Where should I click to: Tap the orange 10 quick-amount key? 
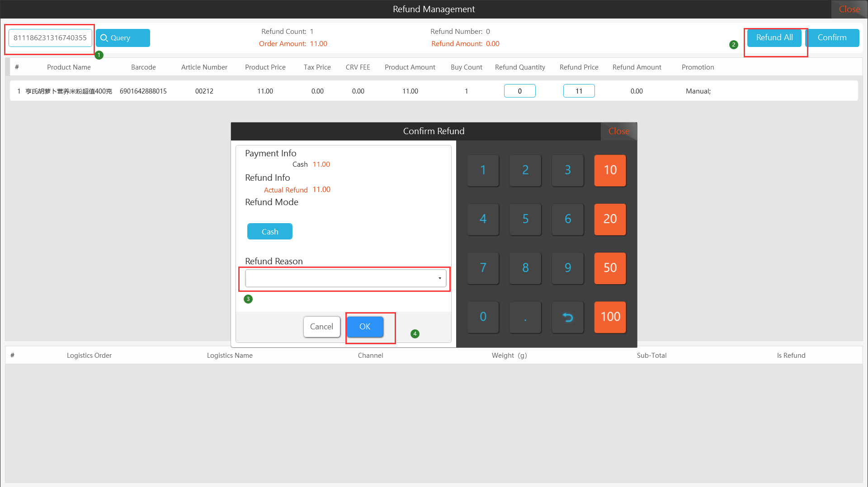tap(610, 170)
